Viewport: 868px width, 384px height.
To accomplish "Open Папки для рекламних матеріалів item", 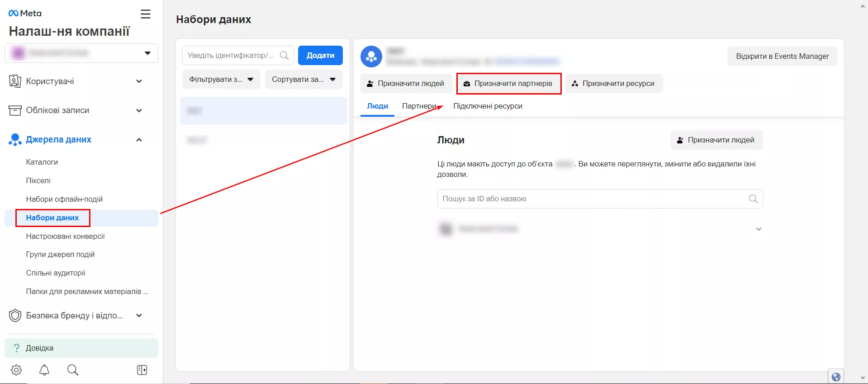I will click(87, 291).
